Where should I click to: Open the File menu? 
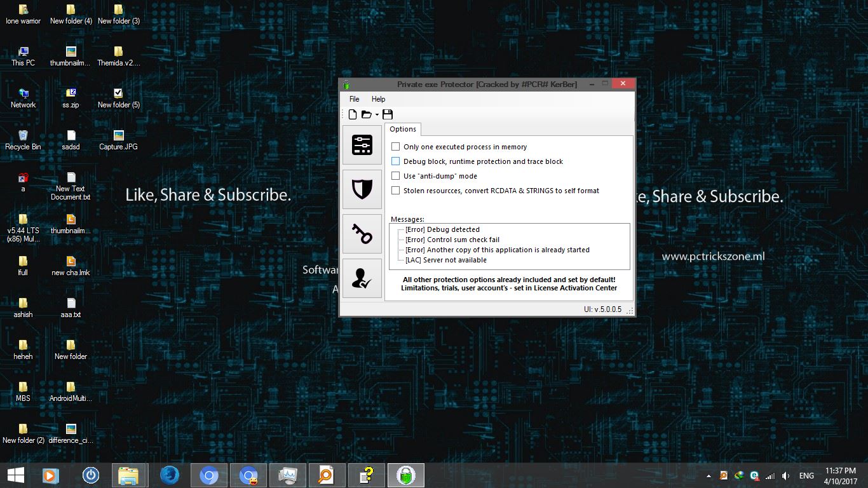pos(355,99)
